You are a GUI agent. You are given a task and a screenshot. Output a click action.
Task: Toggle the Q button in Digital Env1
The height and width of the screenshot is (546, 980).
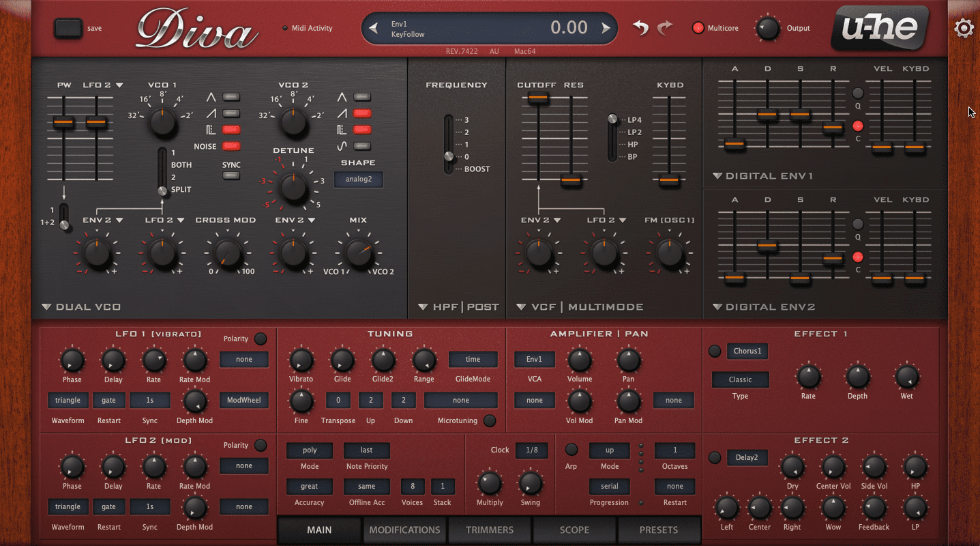pos(858,93)
